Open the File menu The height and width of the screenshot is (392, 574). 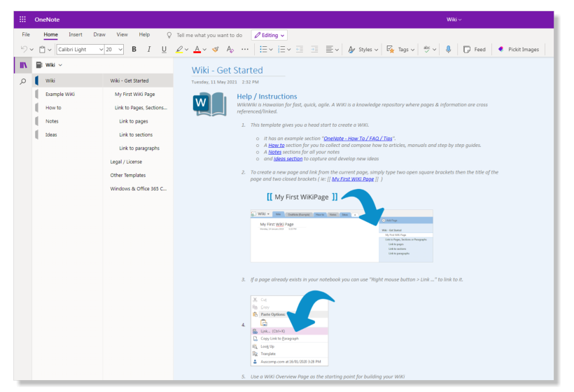pyautogui.click(x=26, y=34)
